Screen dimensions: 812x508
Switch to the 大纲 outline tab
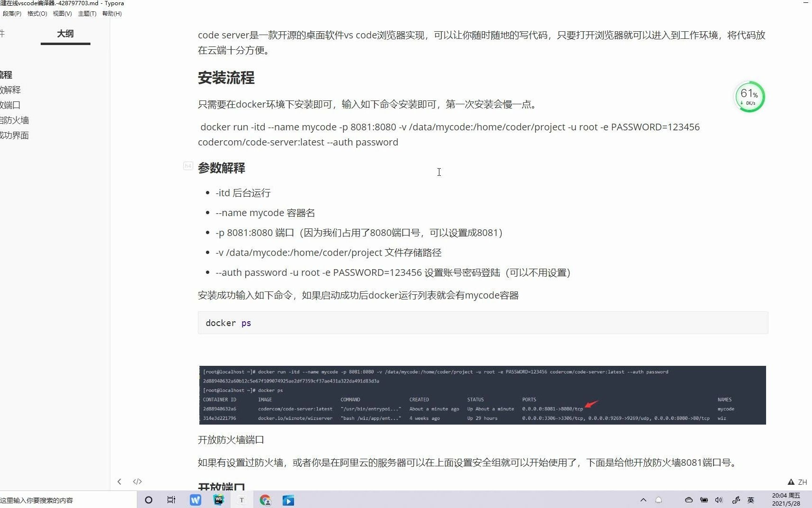point(65,34)
